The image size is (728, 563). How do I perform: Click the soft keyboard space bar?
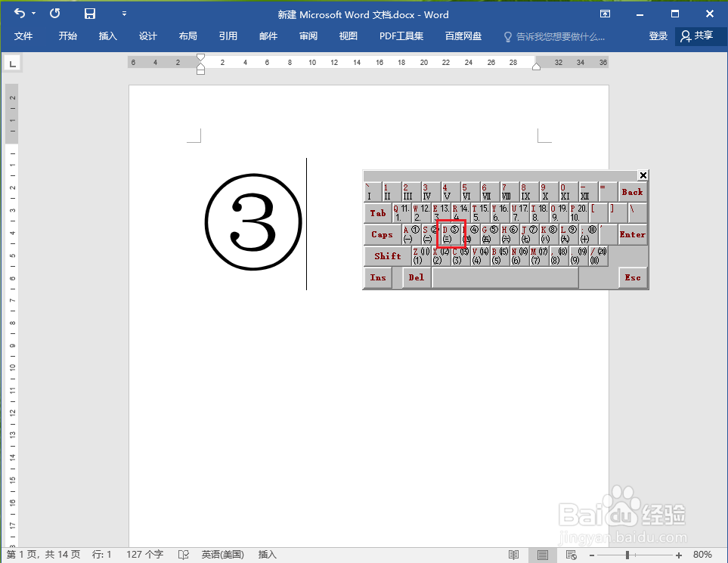point(505,277)
